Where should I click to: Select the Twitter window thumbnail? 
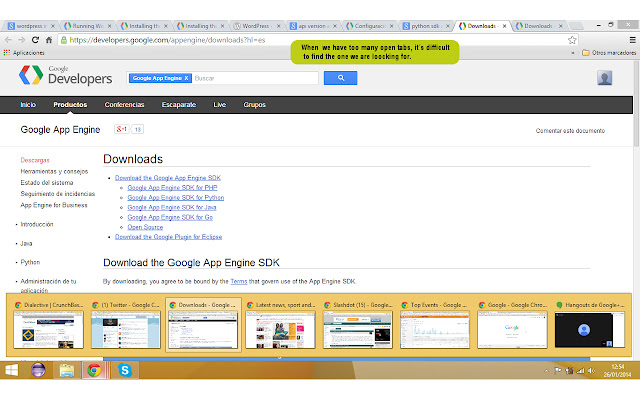pyautogui.click(x=126, y=325)
